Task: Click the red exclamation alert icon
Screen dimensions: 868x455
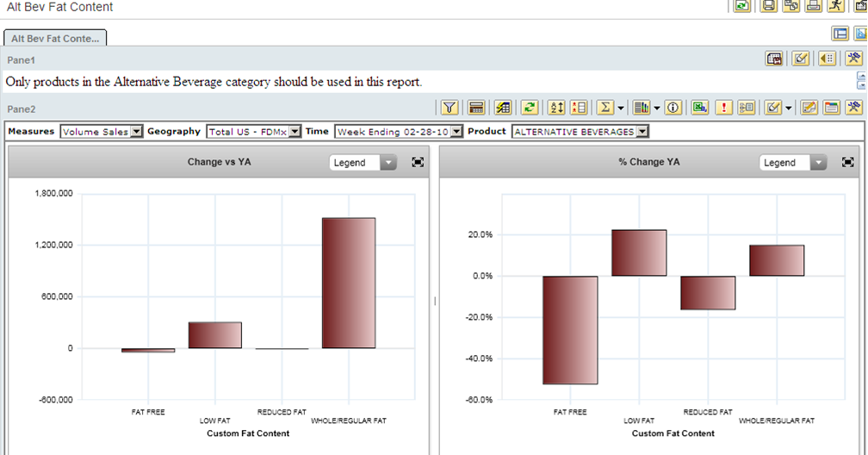Action: [724, 108]
